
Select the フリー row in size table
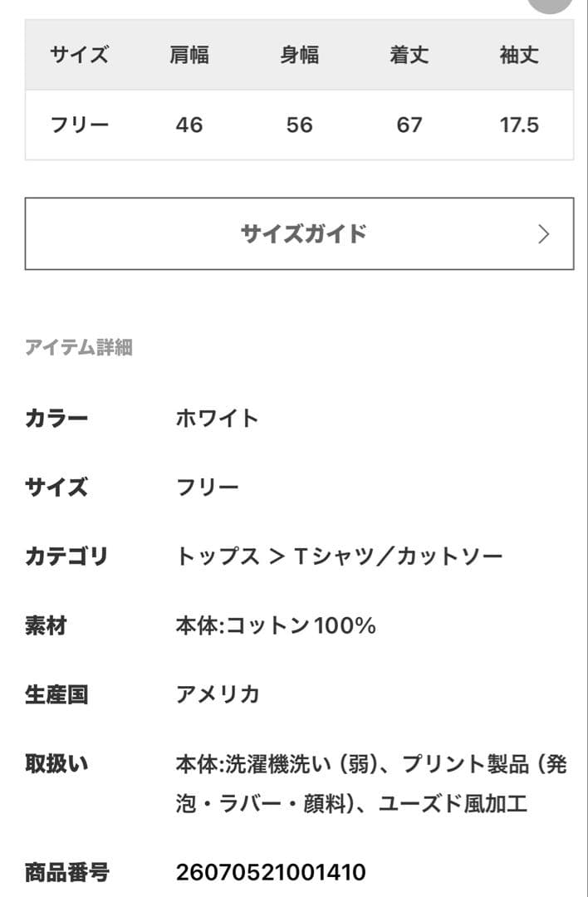[80, 125]
